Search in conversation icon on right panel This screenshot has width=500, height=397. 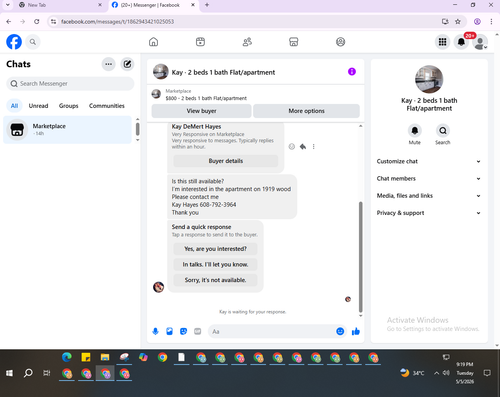click(x=443, y=130)
